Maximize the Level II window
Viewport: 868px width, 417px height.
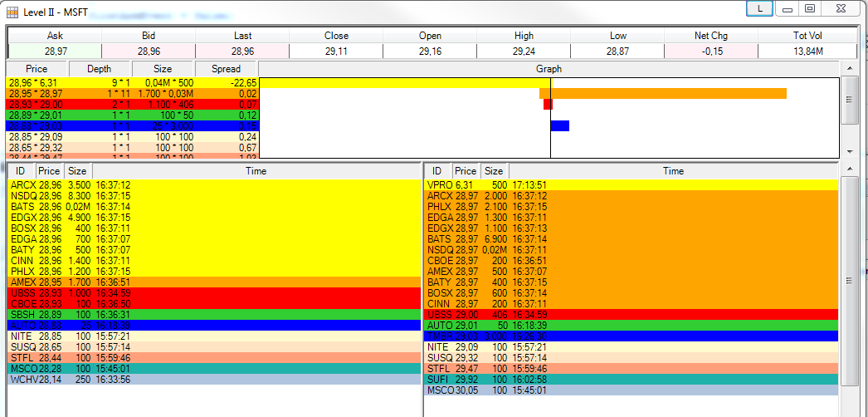(810, 8)
